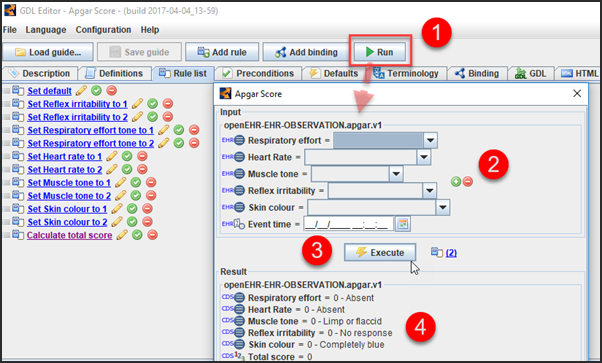The height and width of the screenshot is (363, 602).
Task: Delete Set Skin colour to 1 rule
Action: coord(147,209)
